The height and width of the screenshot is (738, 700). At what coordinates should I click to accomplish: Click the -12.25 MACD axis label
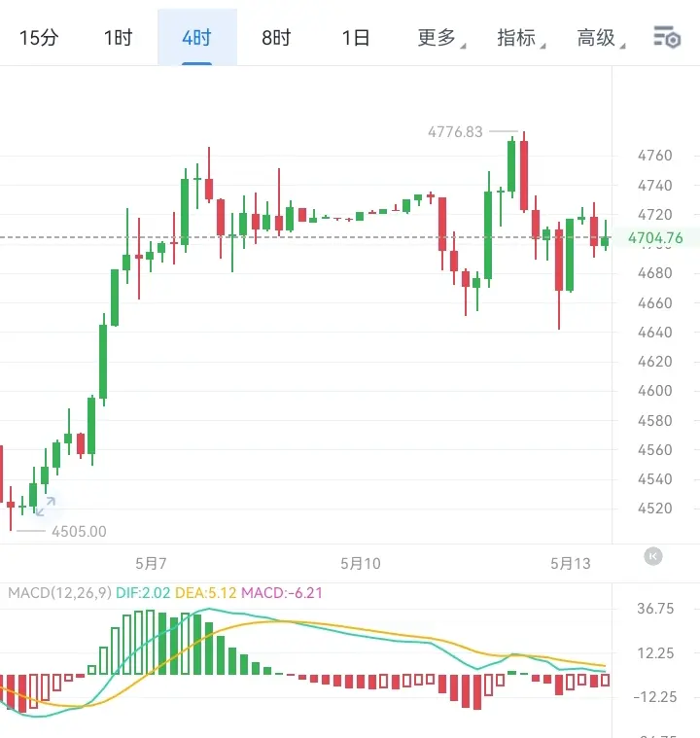655,696
